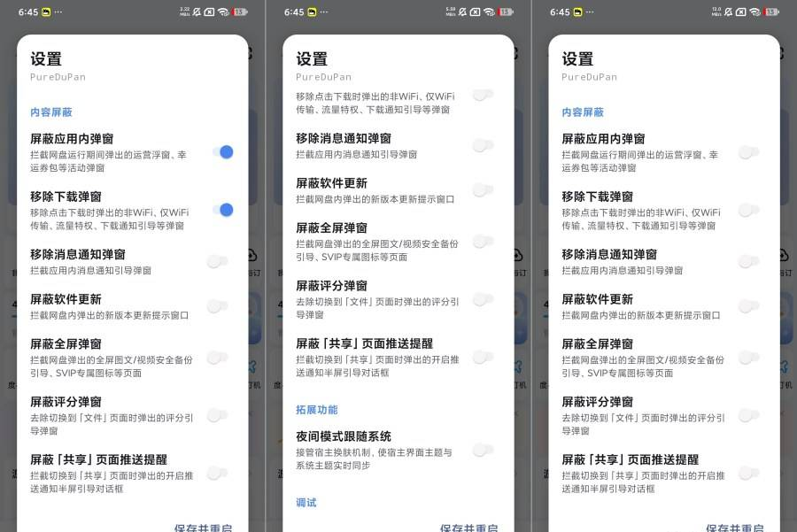
Task: Enable the 夜间模式跟随系统 switch
Action: [x=483, y=451]
